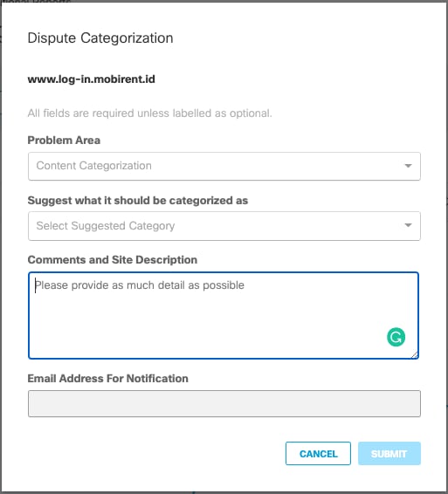Screen dimensions: 448x494
Task: Open the Select Suggested Category dropdown
Action: tap(224, 225)
